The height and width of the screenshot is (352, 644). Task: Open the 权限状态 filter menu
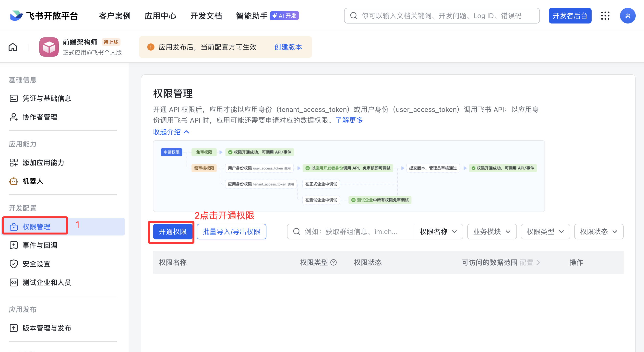click(x=598, y=232)
